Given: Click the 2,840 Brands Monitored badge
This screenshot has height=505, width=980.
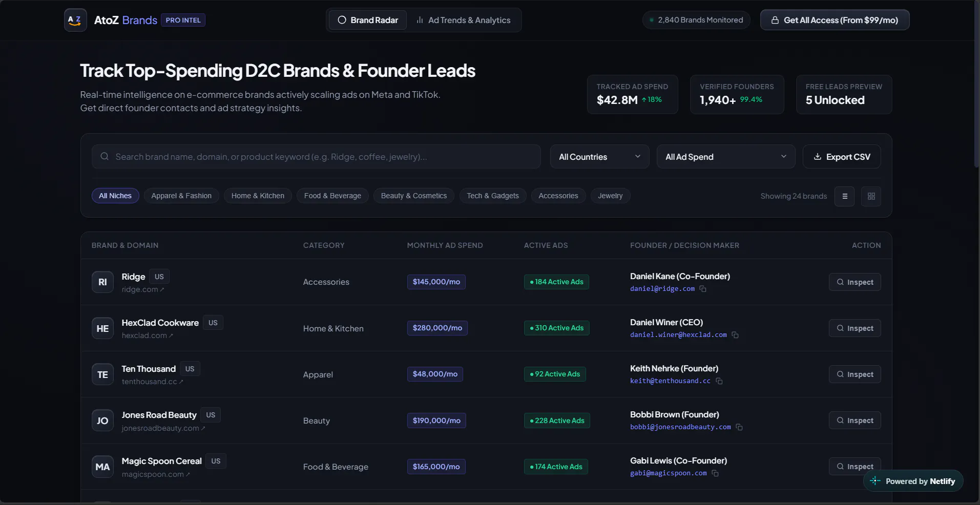Looking at the screenshot, I should (696, 20).
